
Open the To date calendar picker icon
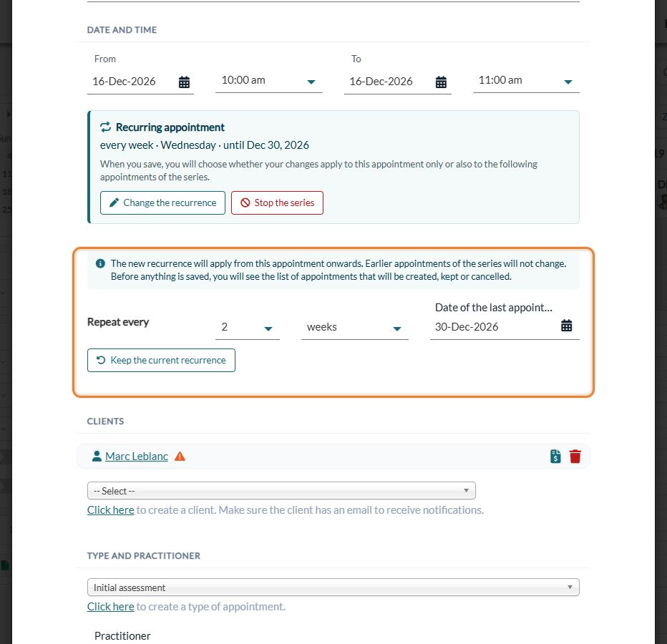441,82
